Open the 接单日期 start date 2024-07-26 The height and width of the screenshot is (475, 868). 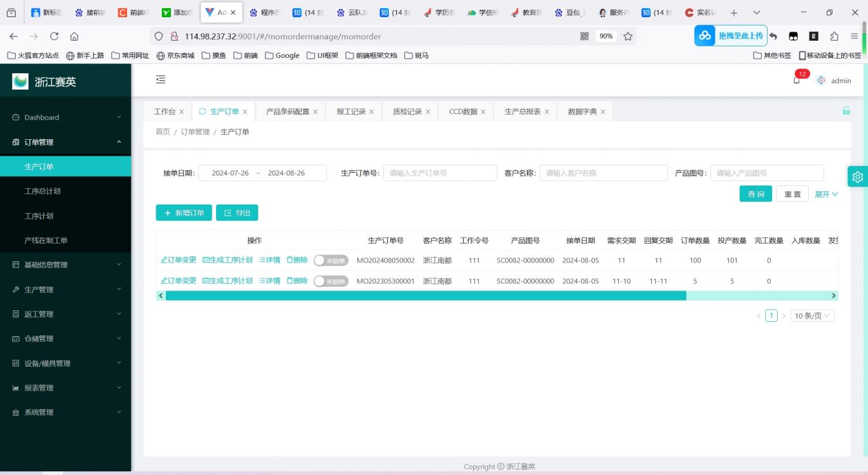click(x=230, y=173)
